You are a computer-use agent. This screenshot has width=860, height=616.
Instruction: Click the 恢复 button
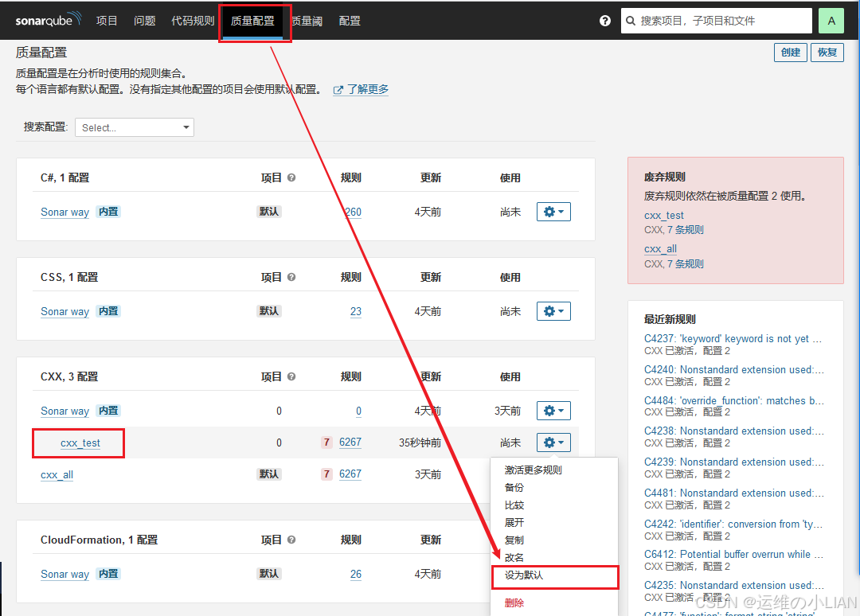click(827, 52)
